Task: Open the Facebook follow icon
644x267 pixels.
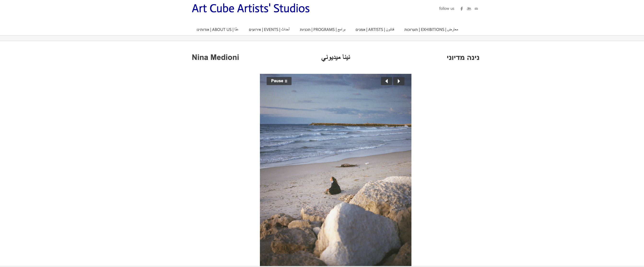Action: point(462,9)
